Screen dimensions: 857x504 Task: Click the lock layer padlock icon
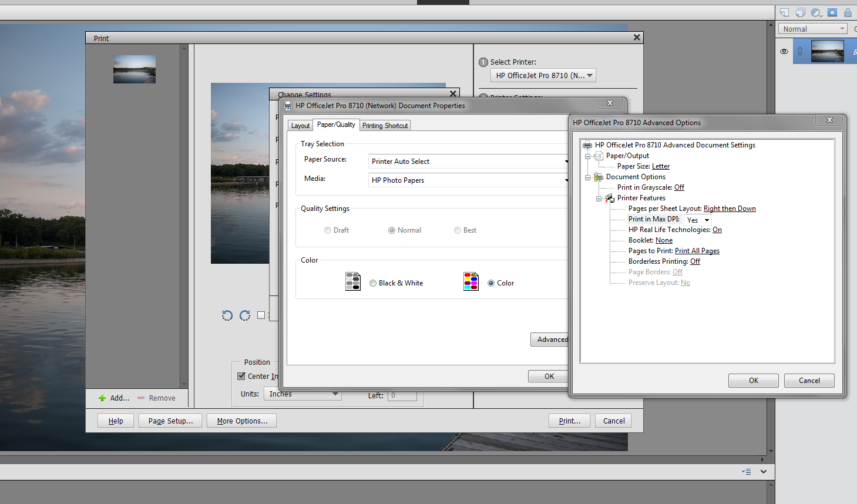pyautogui.click(x=848, y=12)
